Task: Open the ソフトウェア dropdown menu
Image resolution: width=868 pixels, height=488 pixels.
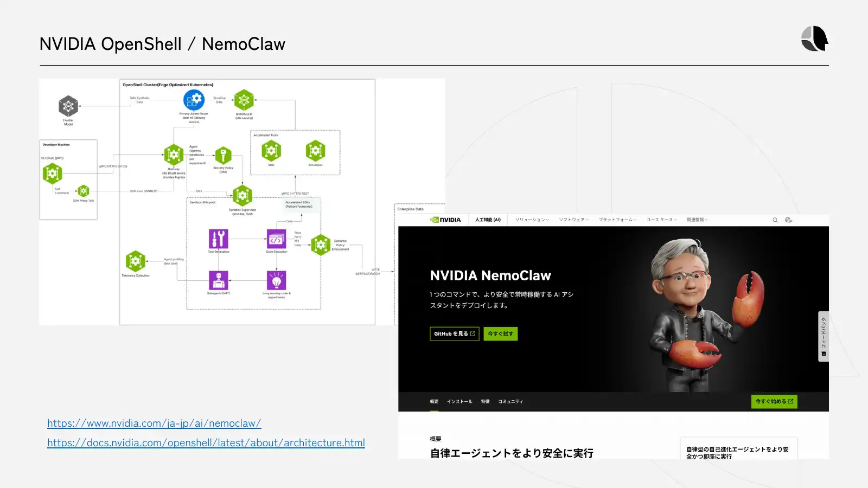Action: point(574,220)
